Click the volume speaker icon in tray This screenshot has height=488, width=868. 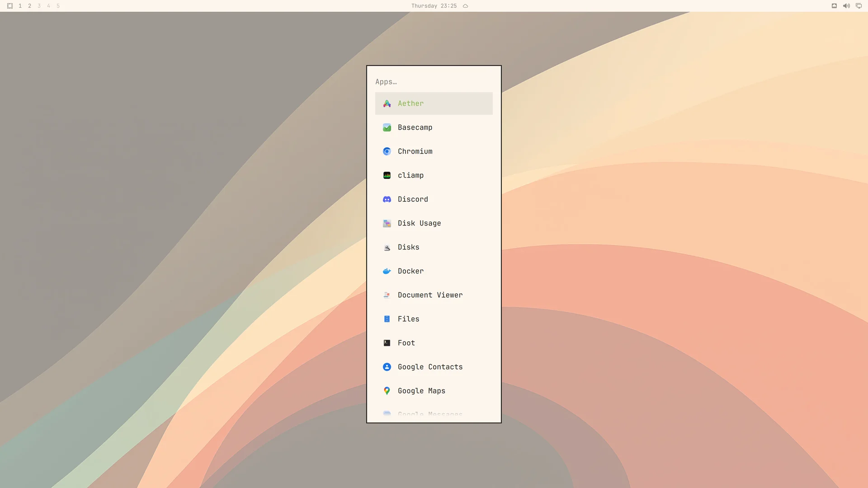pyautogui.click(x=846, y=6)
